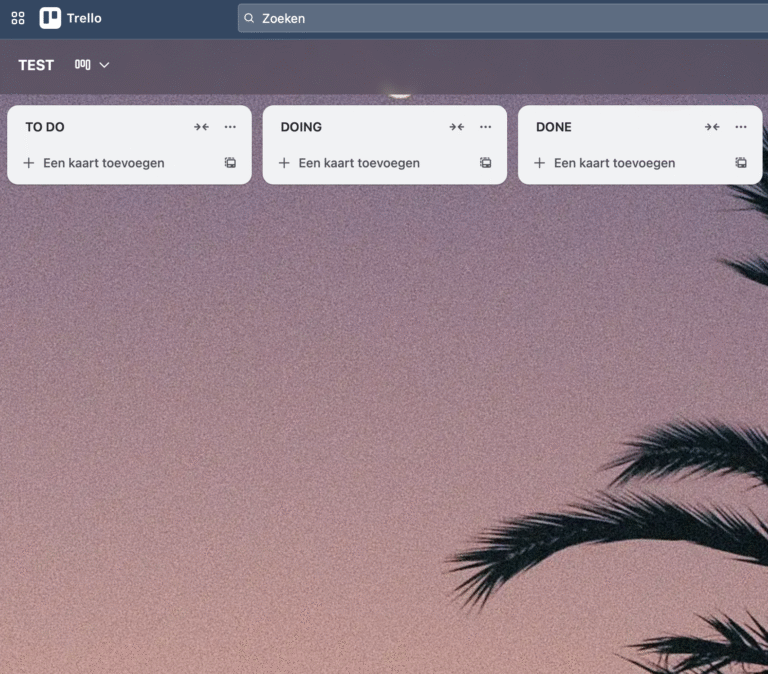
Task: Open the DOING list three-dot menu
Action: point(485,127)
